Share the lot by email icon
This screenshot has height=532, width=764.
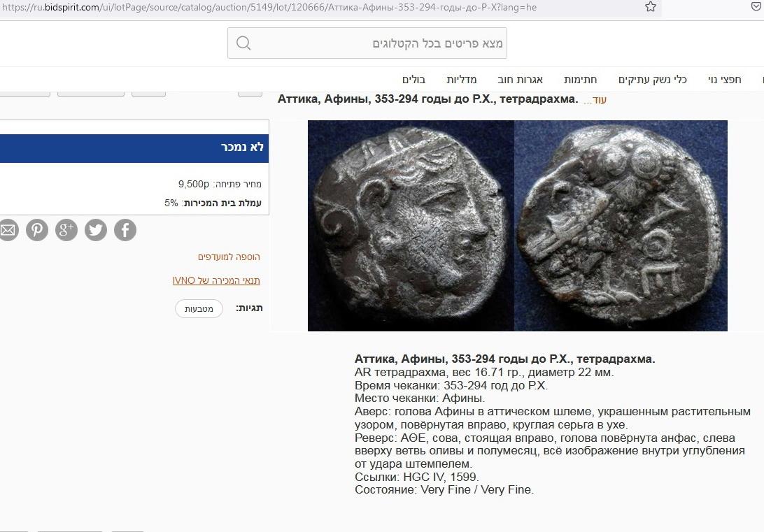point(8,230)
